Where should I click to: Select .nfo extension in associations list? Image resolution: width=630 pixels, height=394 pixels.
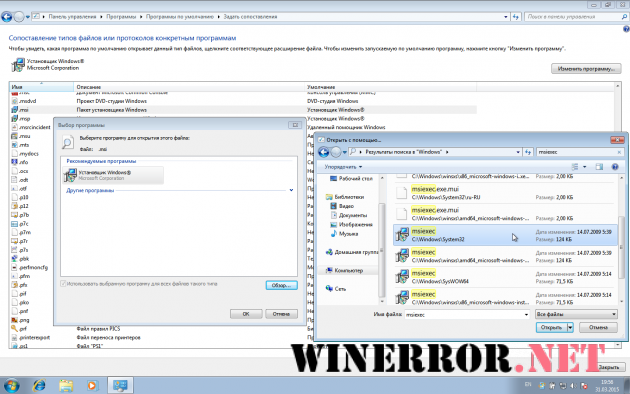[x=20, y=162]
